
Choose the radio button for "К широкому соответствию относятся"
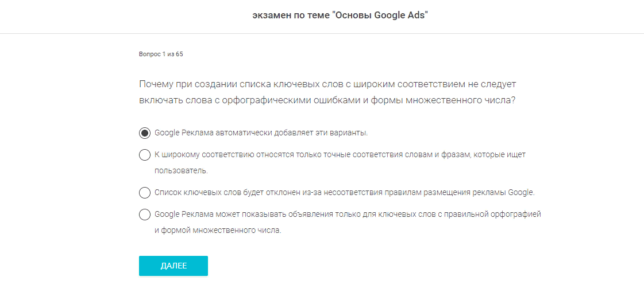click(x=145, y=155)
